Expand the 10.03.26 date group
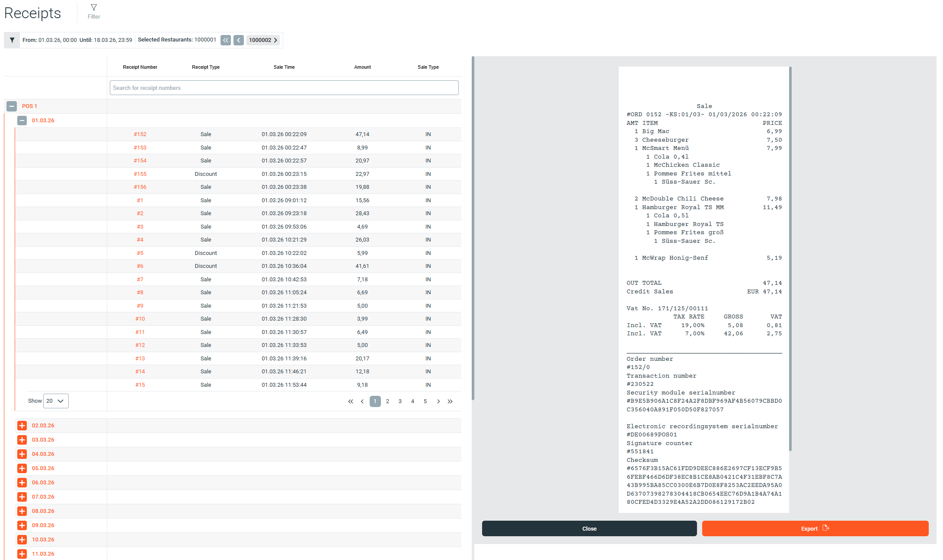Viewport: 943px width, 560px height. click(22, 540)
